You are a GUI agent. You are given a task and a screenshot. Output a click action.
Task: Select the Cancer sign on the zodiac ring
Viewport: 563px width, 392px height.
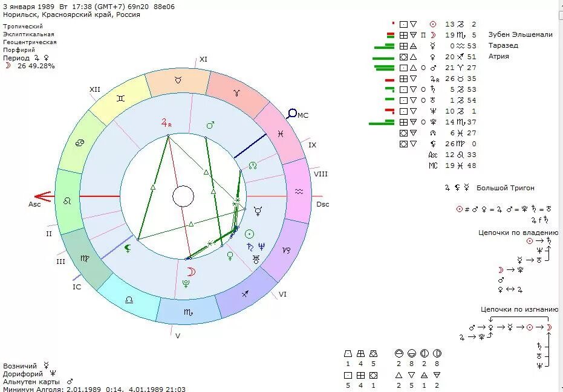coord(80,143)
